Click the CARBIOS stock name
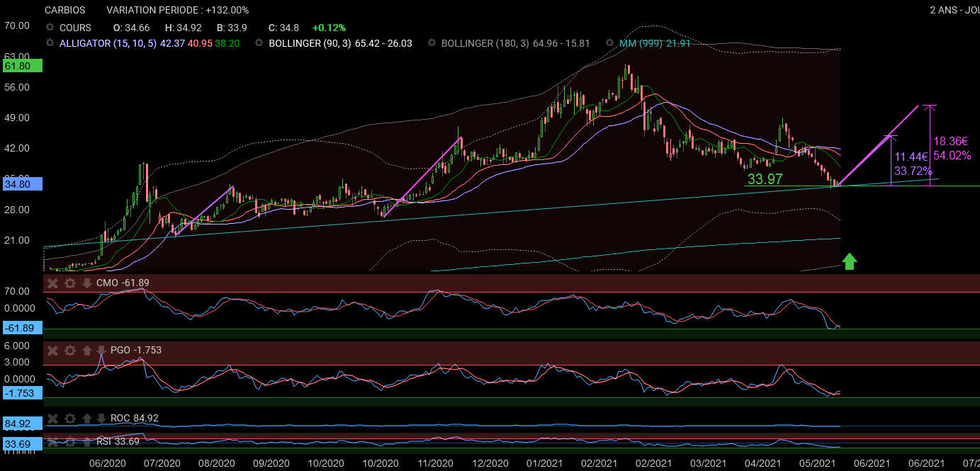 pyautogui.click(x=65, y=10)
